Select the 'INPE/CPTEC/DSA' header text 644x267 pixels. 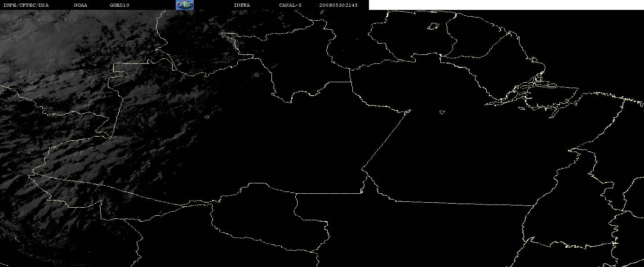pyautogui.click(x=26, y=5)
